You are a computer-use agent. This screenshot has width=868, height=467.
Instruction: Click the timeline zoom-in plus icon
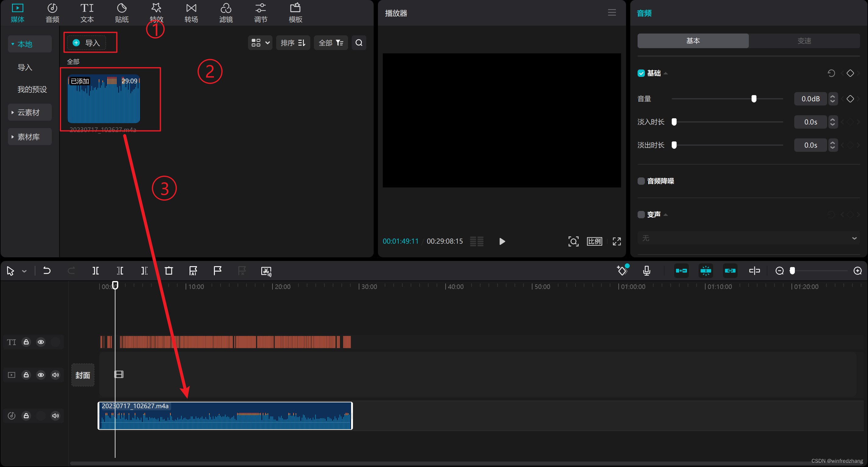tap(858, 271)
